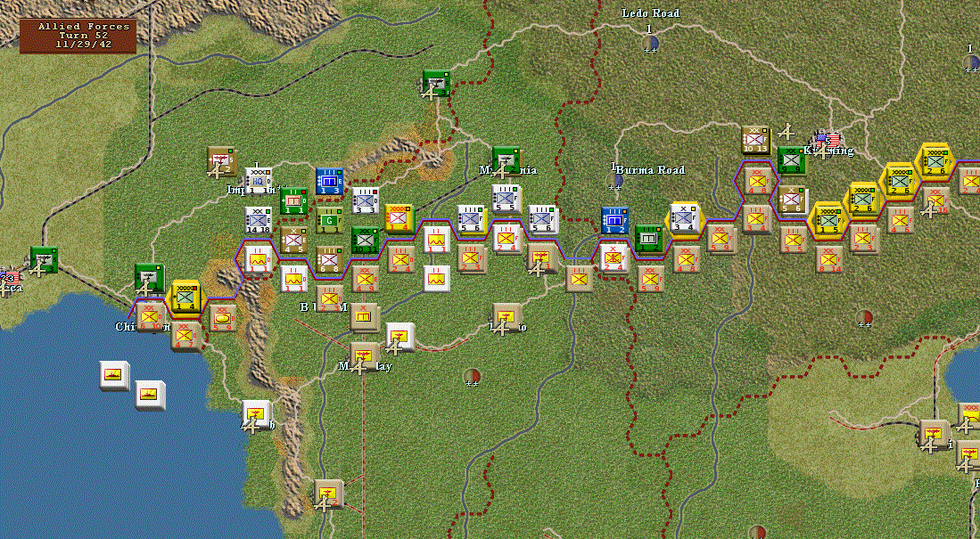Select the brown regiment unit rated 6-8
Image resolution: width=980 pixels, height=539 pixels.
click(x=329, y=259)
